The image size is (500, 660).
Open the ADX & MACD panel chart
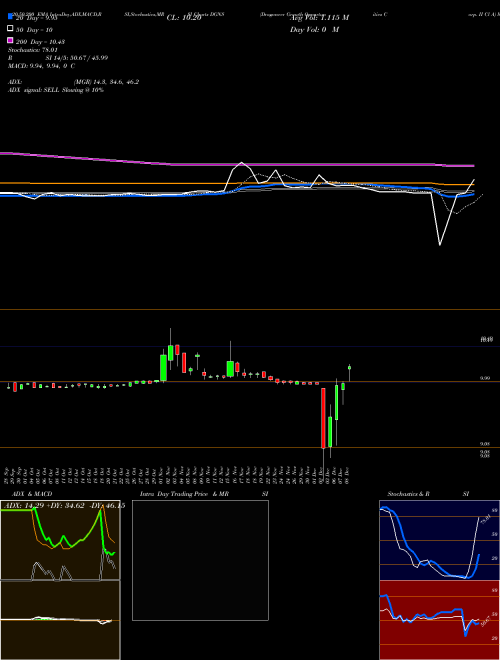pos(60,580)
